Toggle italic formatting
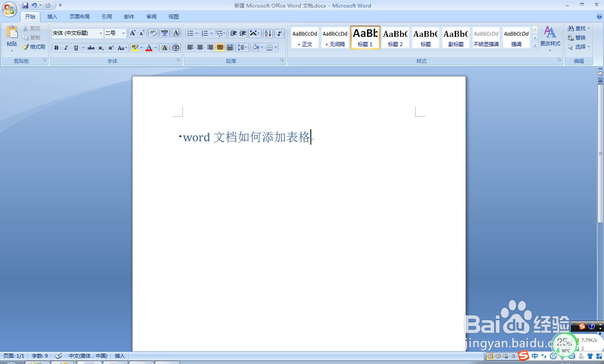Viewport: 604px width, 364px height. pyautogui.click(x=65, y=47)
